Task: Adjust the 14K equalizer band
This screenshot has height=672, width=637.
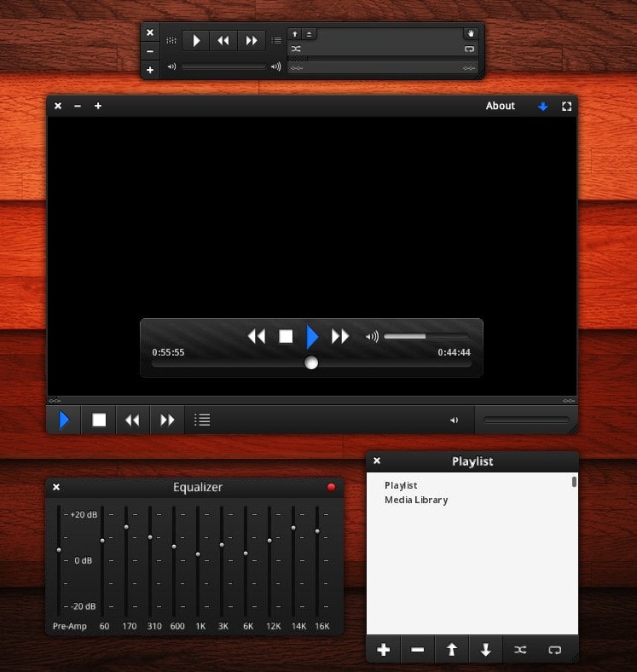Action: 293,528
